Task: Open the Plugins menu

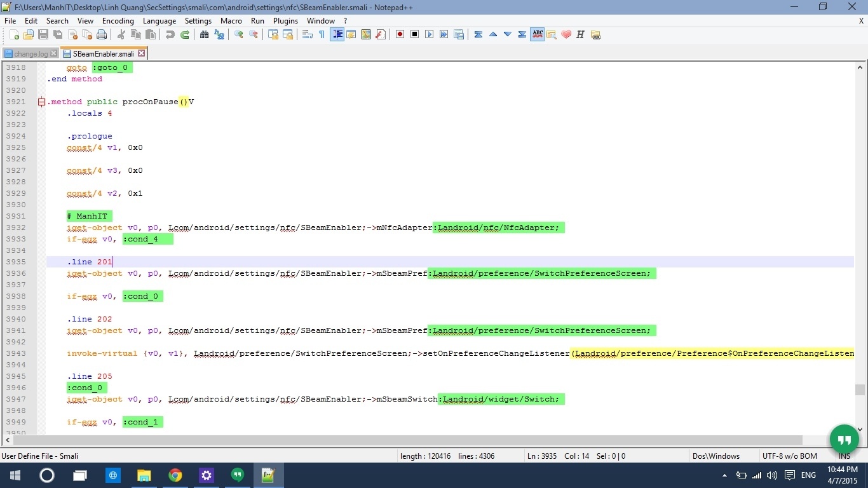Action: pos(285,20)
